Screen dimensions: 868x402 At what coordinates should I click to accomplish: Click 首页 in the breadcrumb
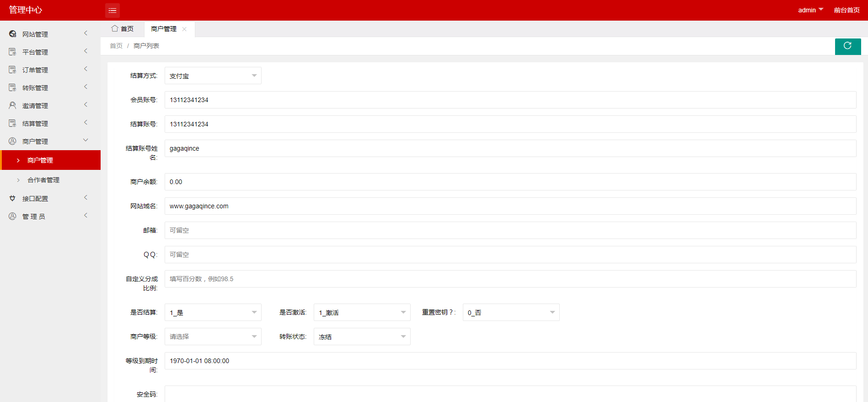coord(116,46)
